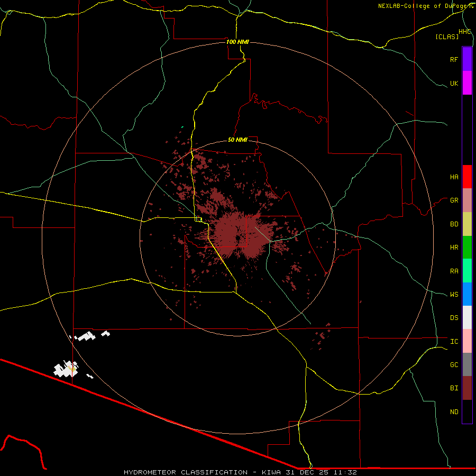476x476 pixels.
Task: Click the GR pink-tan legend swatch
Action: pyautogui.click(x=467, y=200)
